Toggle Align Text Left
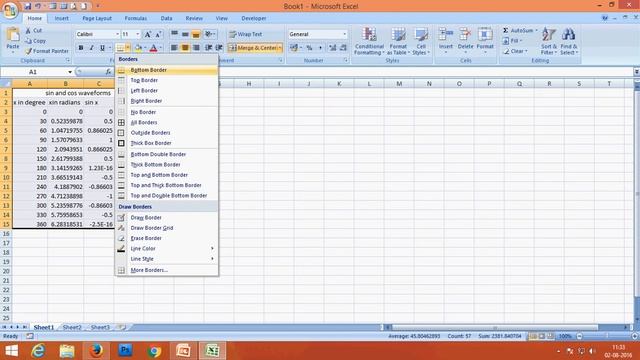The image size is (640, 360). [x=174, y=48]
